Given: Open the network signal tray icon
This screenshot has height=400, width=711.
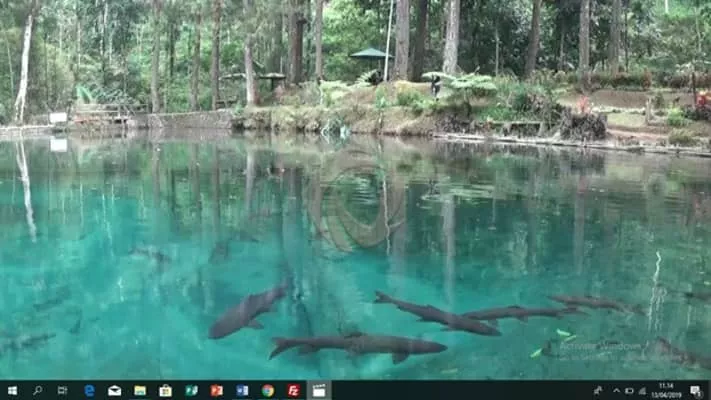Looking at the screenshot, I should 640,390.
